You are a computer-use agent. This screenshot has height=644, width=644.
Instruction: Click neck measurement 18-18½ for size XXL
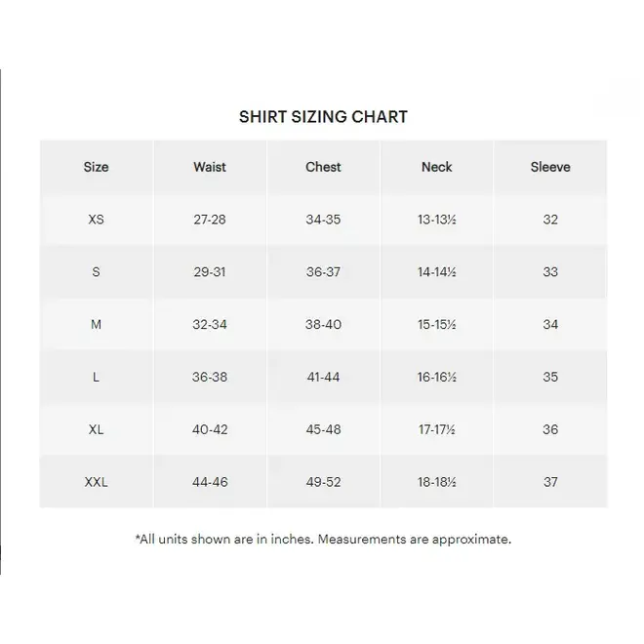pyautogui.click(x=437, y=482)
